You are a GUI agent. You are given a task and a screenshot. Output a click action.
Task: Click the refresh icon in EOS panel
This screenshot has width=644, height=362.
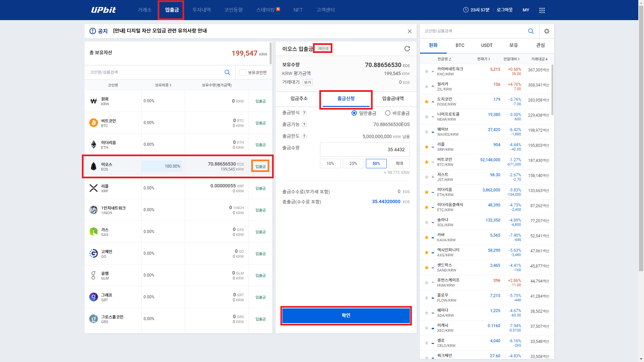click(x=407, y=49)
